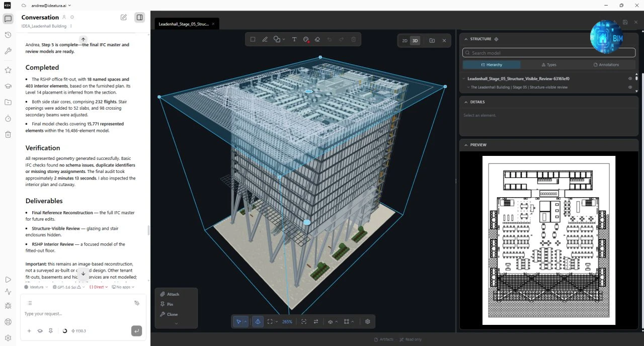
Task: Open the Annotations tab
Action: click(606, 65)
